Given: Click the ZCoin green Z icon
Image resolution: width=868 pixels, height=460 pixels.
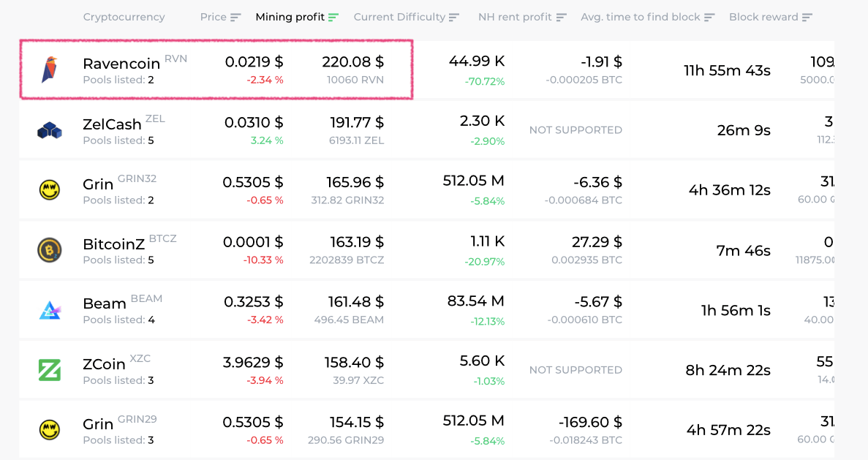Looking at the screenshot, I should 50,370.
